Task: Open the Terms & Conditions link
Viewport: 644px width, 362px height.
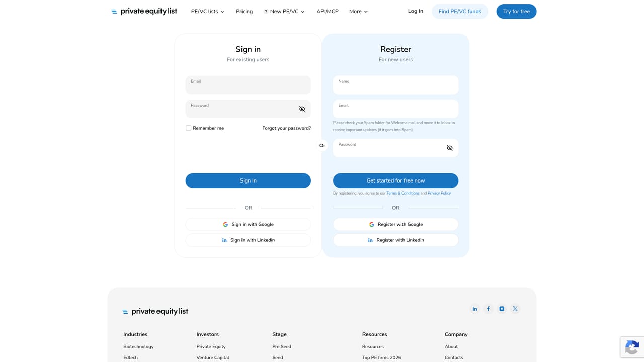Action: click(403, 193)
